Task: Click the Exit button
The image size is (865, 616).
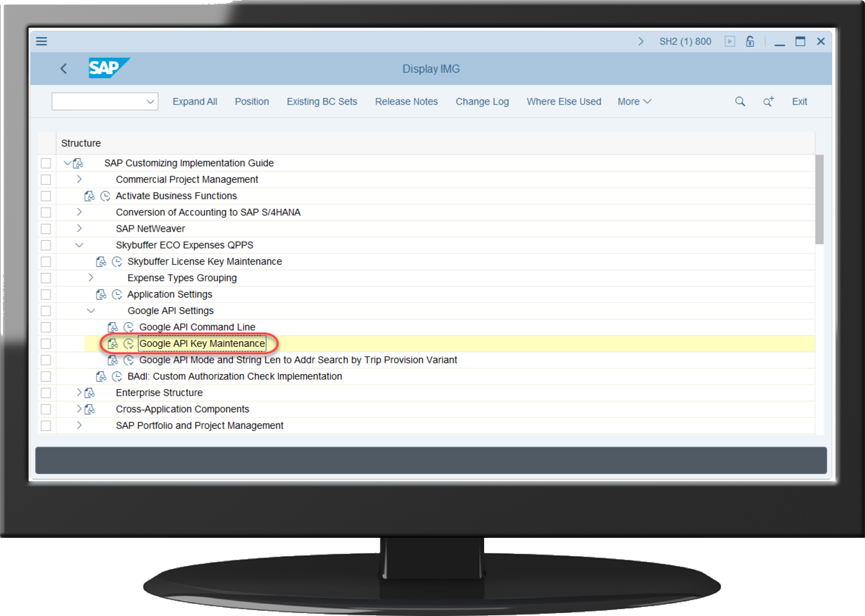Action: pyautogui.click(x=799, y=102)
